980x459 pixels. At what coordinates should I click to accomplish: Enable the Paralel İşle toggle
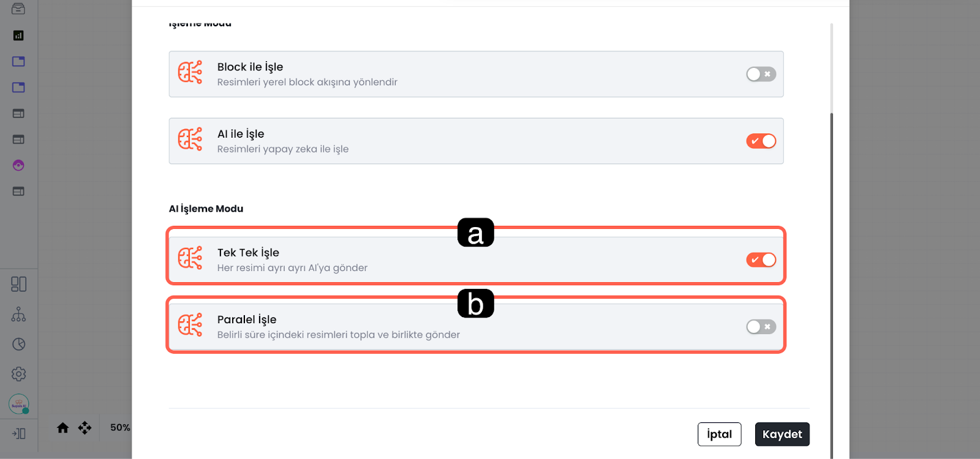(x=761, y=327)
